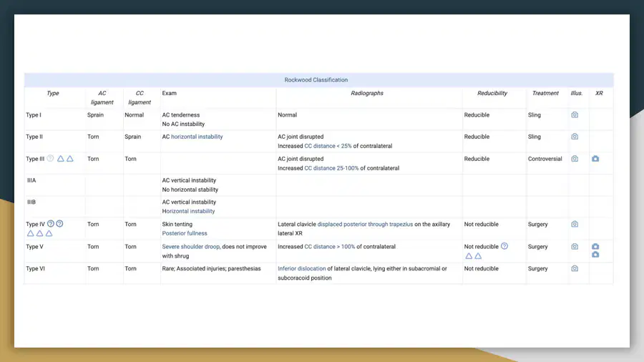The image size is (644, 362).
Task: Click the first triangle under Type V Not reducible
Action: coord(469,256)
